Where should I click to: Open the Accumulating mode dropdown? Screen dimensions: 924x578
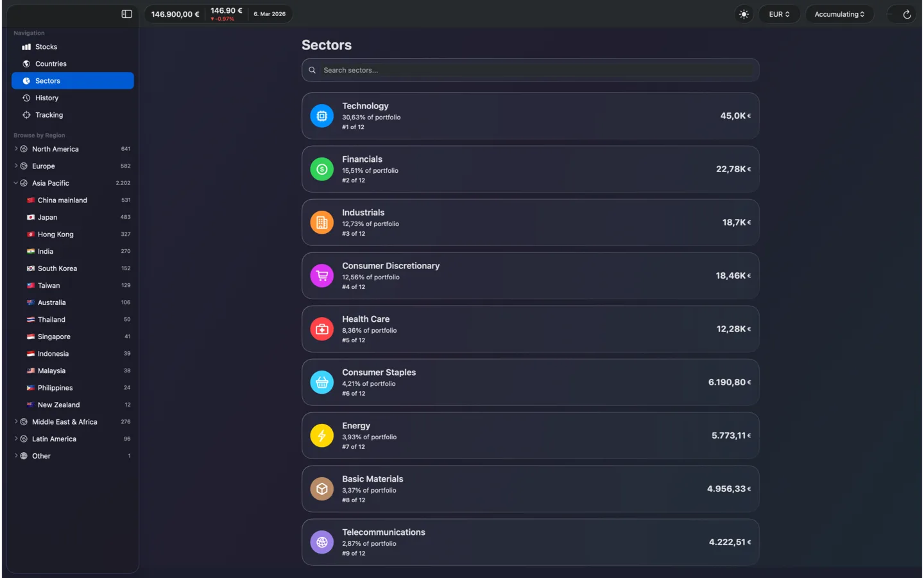pyautogui.click(x=839, y=13)
